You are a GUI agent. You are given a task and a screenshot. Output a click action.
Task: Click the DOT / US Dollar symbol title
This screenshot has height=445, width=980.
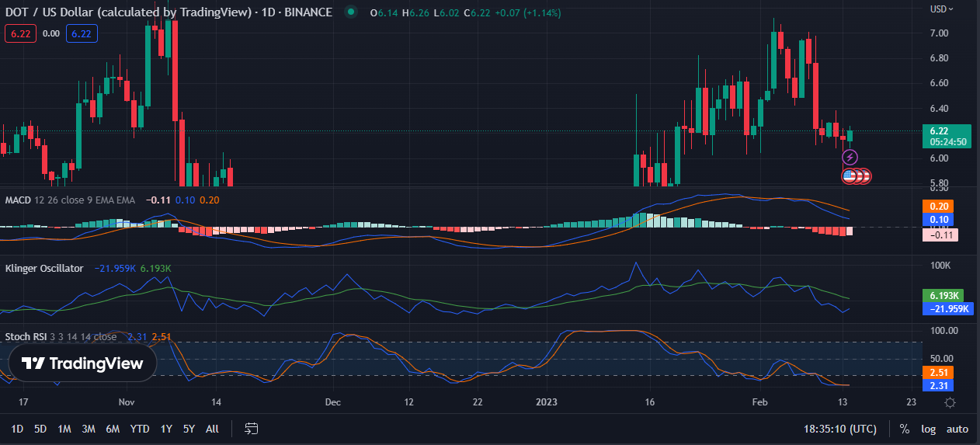(x=169, y=12)
